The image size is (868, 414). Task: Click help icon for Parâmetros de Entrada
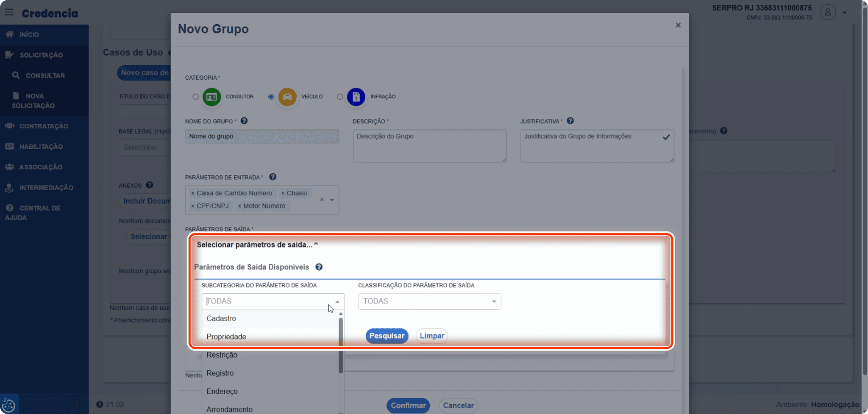pos(273,177)
